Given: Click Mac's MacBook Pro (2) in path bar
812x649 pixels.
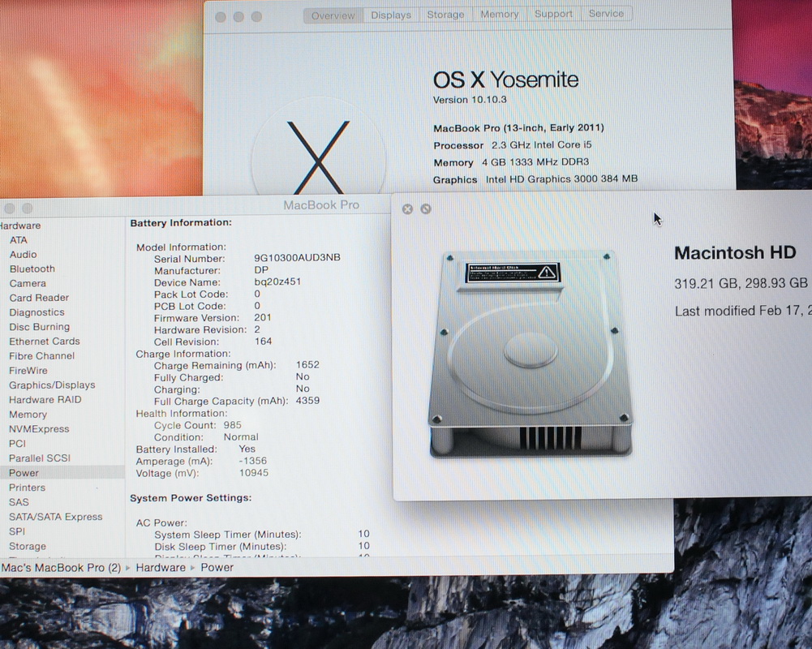Looking at the screenshot, I should click(x=61, y=568).
